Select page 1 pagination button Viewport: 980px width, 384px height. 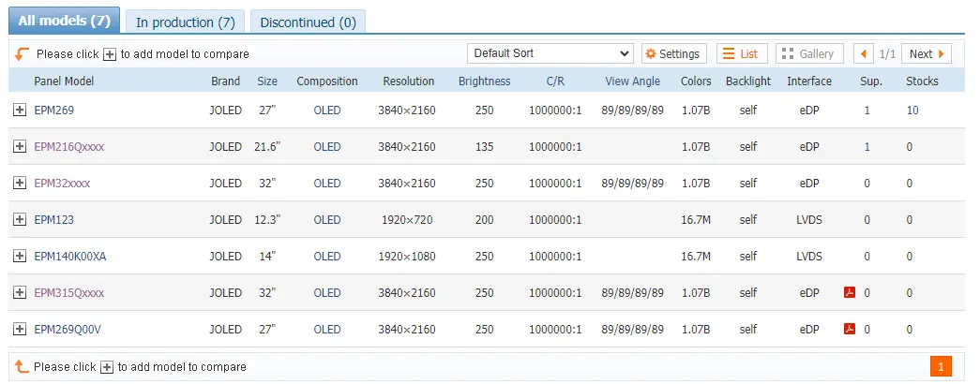coord(941,366)
